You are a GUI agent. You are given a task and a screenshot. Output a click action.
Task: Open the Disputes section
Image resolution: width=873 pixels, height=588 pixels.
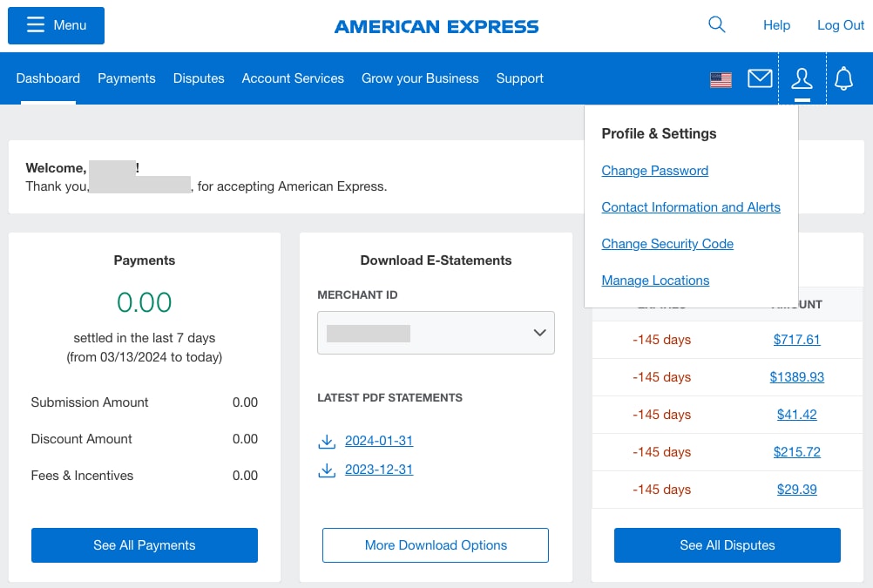pyautogui.click(x=199, y=78)
